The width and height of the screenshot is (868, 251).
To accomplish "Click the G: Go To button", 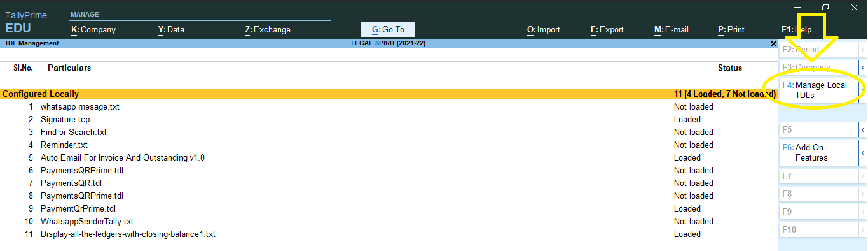I will [387, 29].
